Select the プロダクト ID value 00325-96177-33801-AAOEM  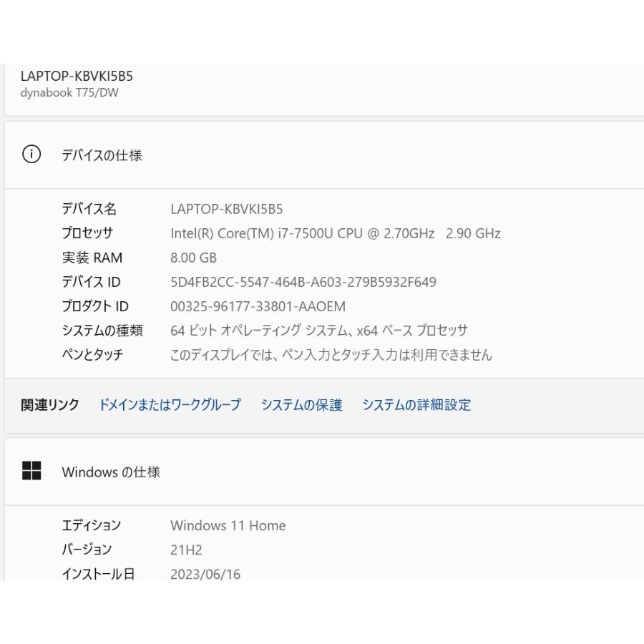pyautogui.click(x=258, y=306)
